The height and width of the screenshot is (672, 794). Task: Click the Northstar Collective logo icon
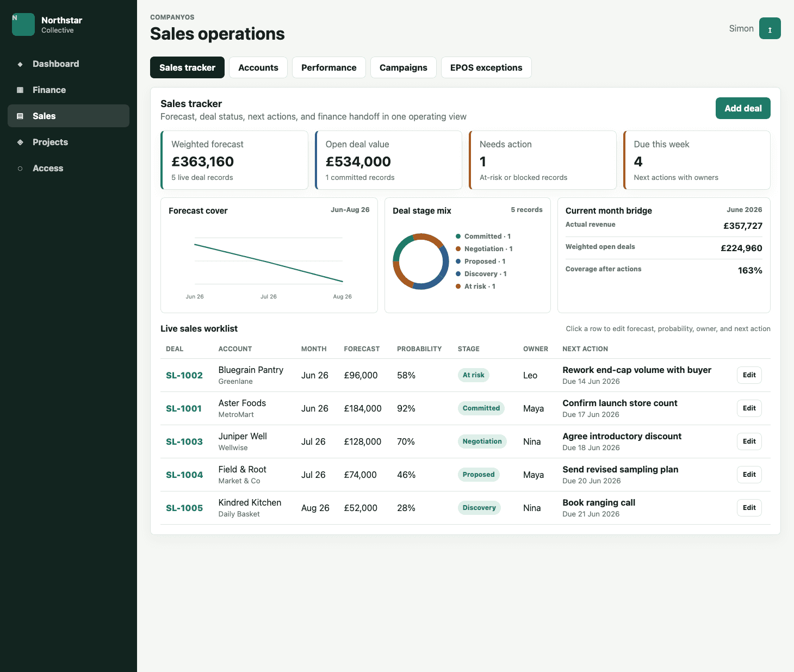23,24
